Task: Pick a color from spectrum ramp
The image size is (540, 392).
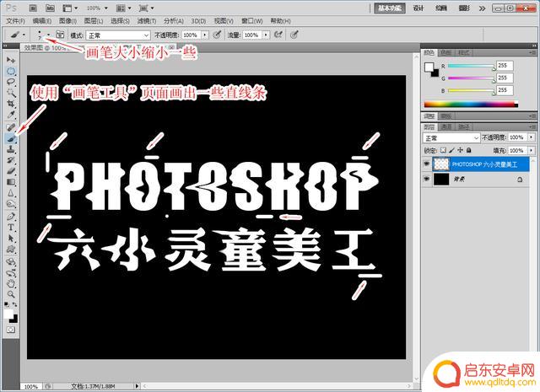Action: [471, 105]
